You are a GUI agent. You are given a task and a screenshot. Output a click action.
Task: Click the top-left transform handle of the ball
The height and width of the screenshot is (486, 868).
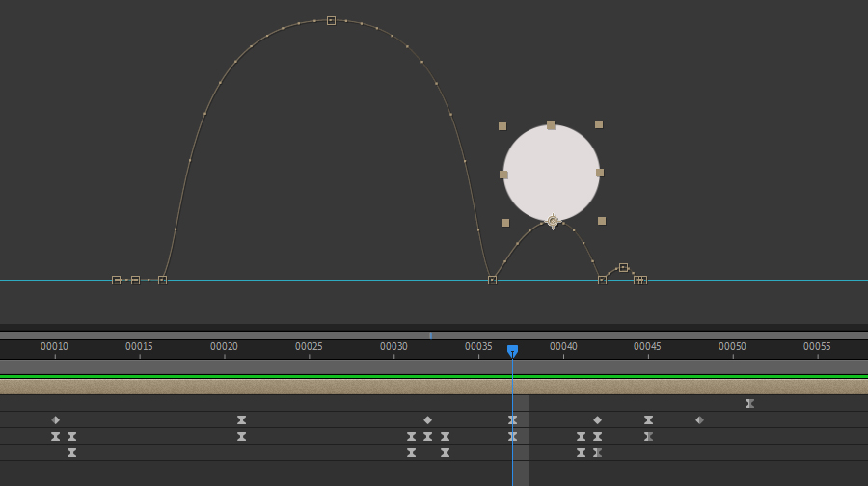point(502,126)
